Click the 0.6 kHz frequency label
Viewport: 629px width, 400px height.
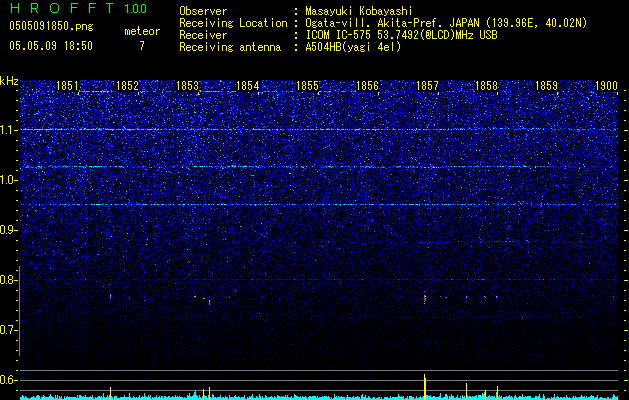coord(9,380)
